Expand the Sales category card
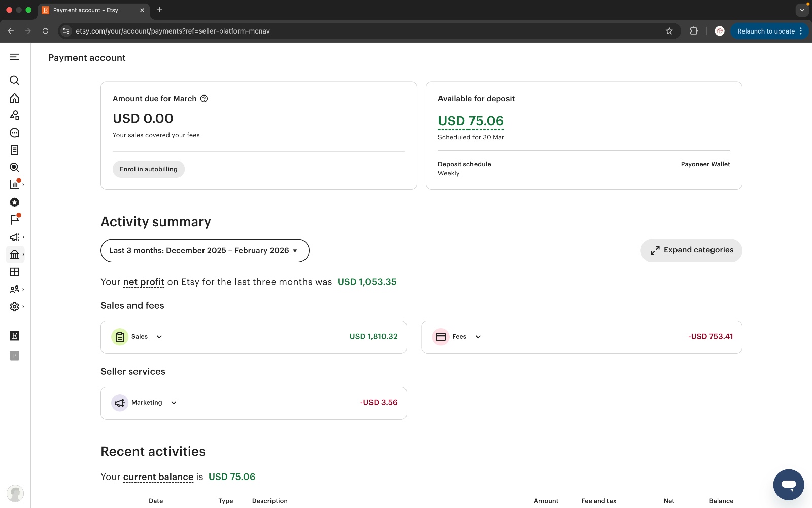812x508 pixels. (159, 337)
